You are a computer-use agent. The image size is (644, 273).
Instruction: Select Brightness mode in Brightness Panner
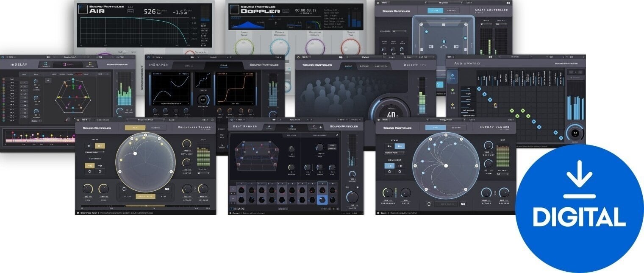(x=146, y=196)
